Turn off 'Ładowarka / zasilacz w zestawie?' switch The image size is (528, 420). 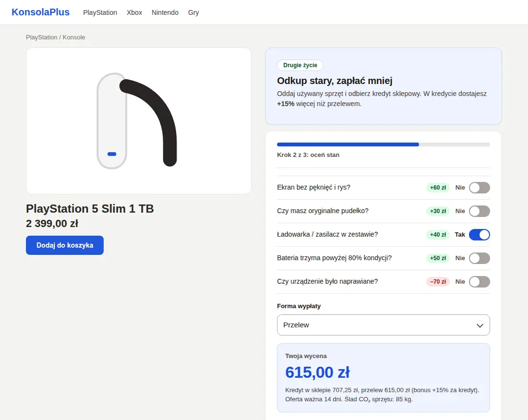click(x=479, y=235)
